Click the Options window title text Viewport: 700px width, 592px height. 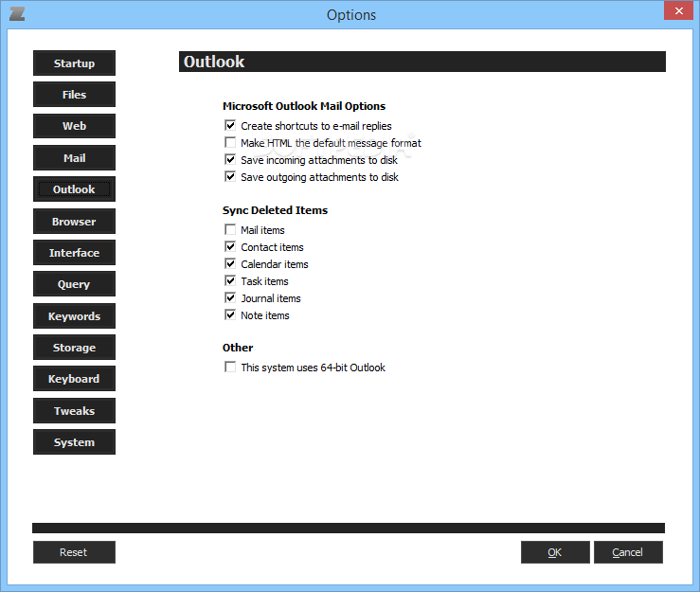350,15
